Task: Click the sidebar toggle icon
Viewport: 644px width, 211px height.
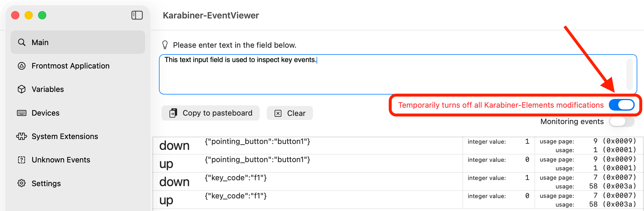Action: [137, 15]
